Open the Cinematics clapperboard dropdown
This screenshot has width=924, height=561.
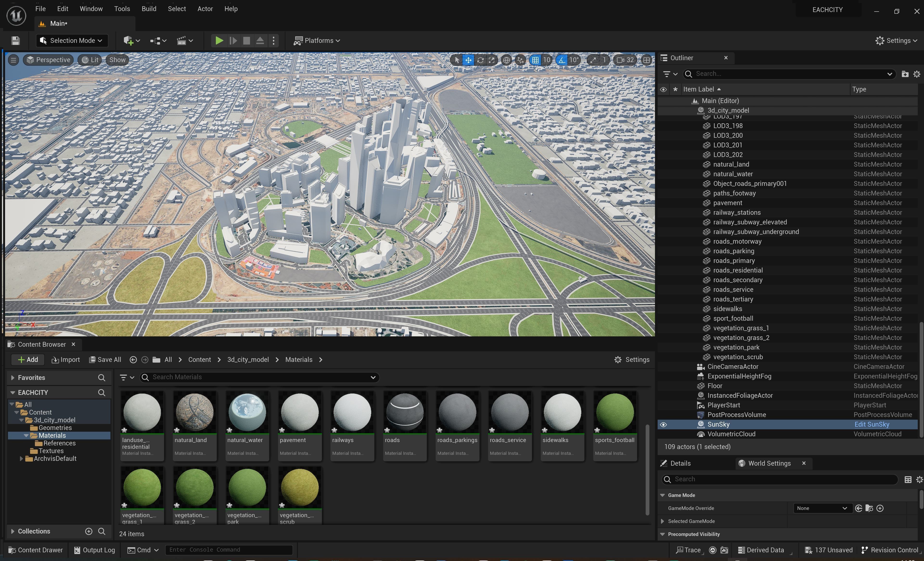185,40
